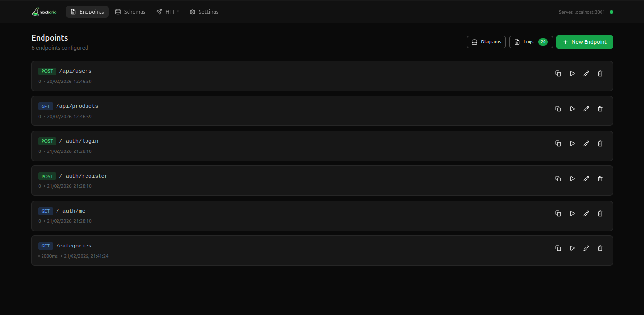Run the GET /_auth/me endpoint

click(572, 214)
